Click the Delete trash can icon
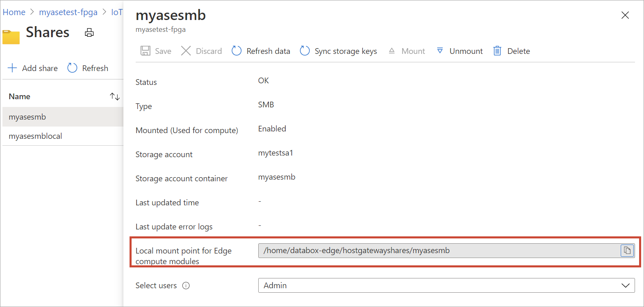Viewport: 644px width, 307px height. tap(497, 51)
